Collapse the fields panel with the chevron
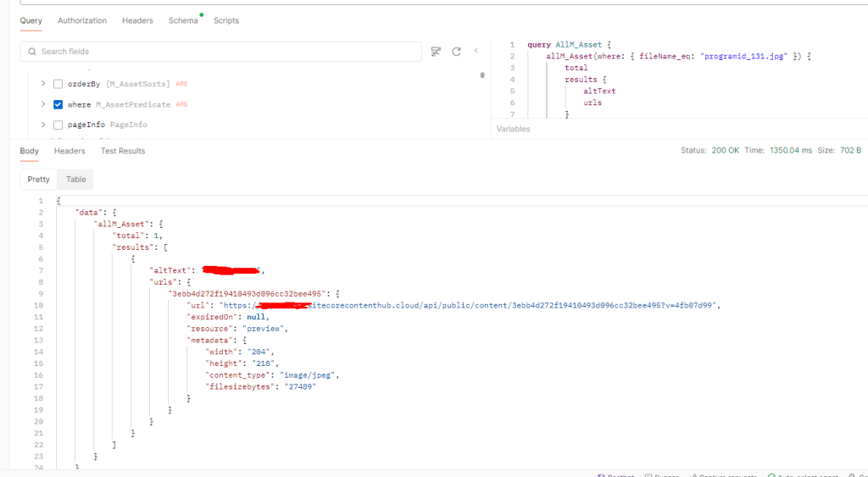 click(476, 50)
